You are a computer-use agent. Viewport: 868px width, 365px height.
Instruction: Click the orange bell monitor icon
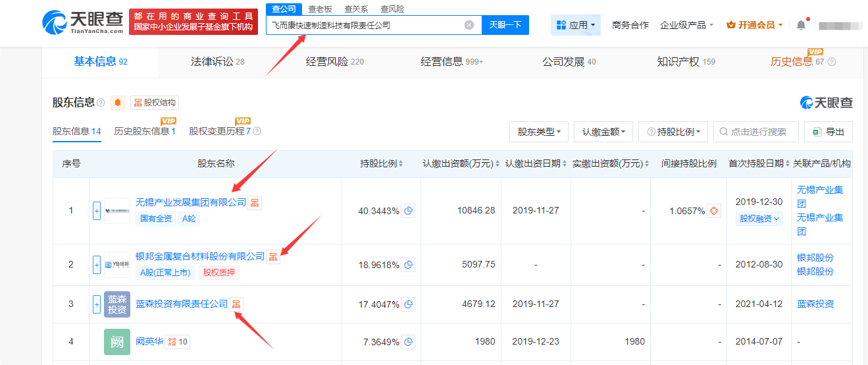[x=118, y=103]
